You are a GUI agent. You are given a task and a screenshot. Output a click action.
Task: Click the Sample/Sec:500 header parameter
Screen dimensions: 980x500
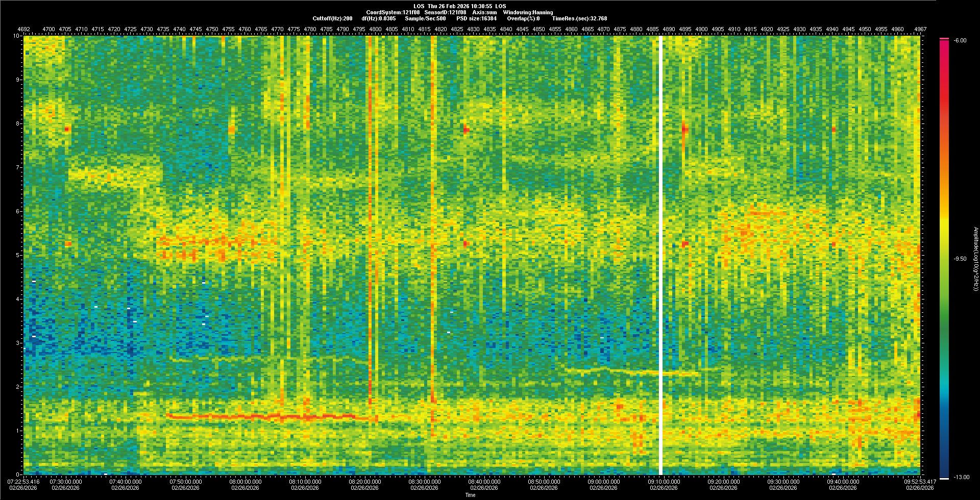coord(425,18)
